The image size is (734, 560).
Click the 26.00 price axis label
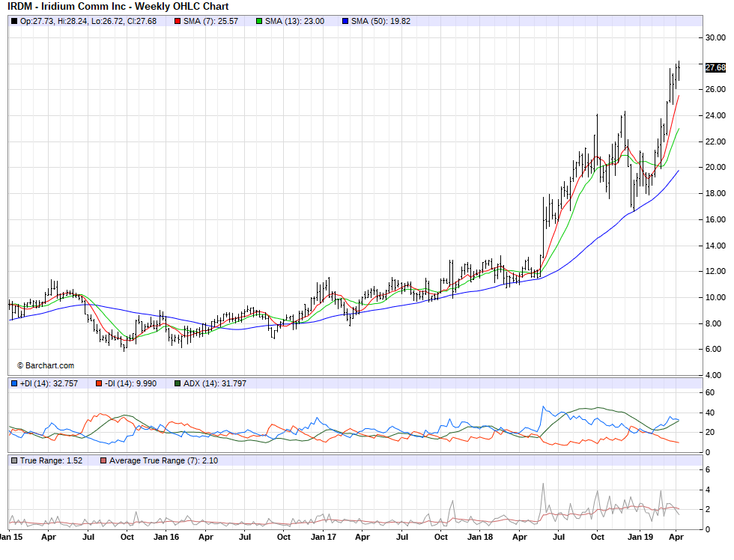[715, 89]
